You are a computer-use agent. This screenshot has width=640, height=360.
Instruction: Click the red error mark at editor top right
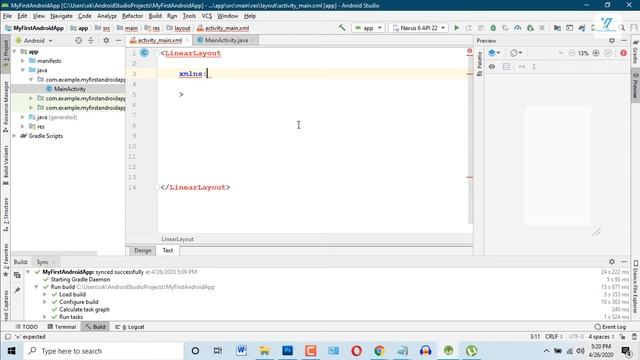pyautogui.click(x=470, y=51)
